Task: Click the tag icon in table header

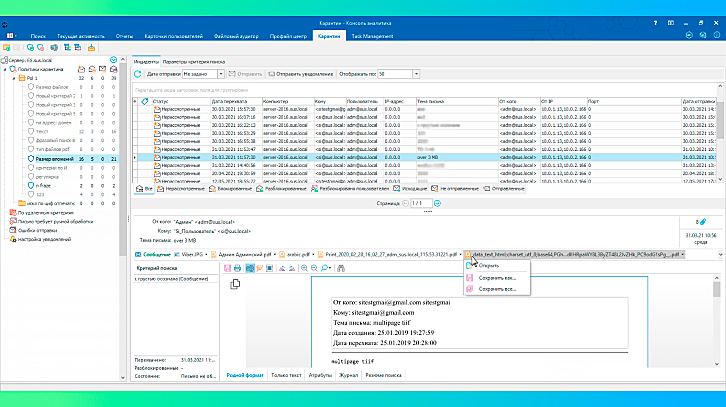Action: [x=146, y=101]
